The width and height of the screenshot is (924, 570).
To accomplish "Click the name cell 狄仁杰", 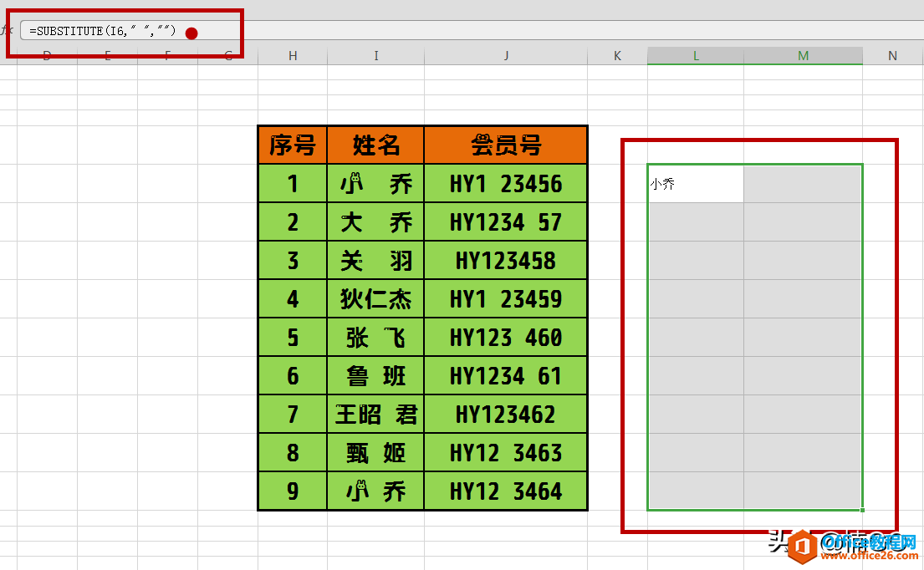I will 376,299.
